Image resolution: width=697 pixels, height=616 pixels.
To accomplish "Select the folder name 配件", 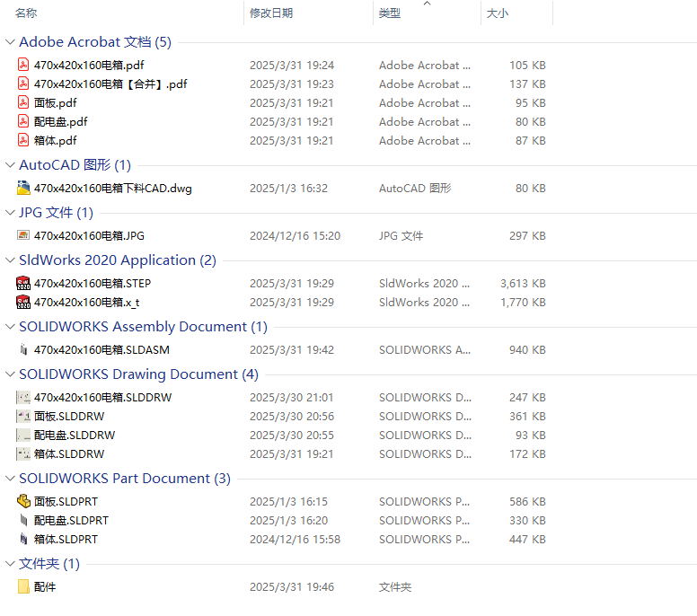I will coord(45,586).
